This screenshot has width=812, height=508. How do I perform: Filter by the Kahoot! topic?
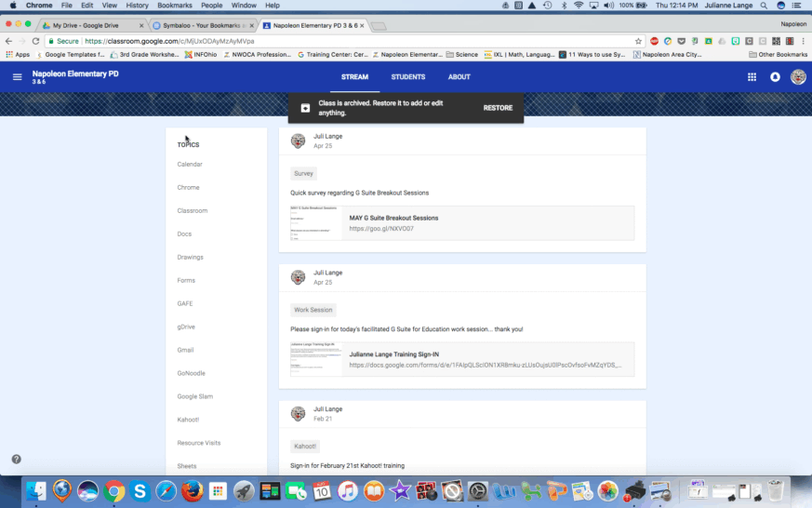click(x=188, y=420)
